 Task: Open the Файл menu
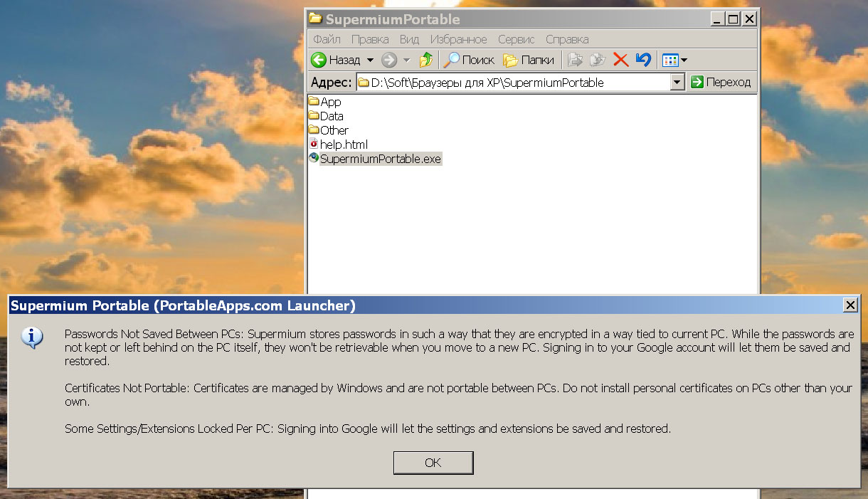tap(327, 39)
